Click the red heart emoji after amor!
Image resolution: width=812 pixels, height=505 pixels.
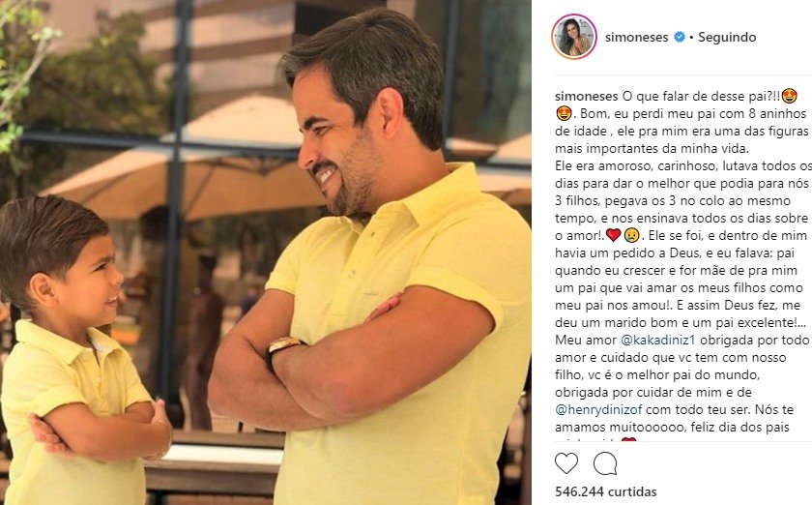tap(613, 235)
